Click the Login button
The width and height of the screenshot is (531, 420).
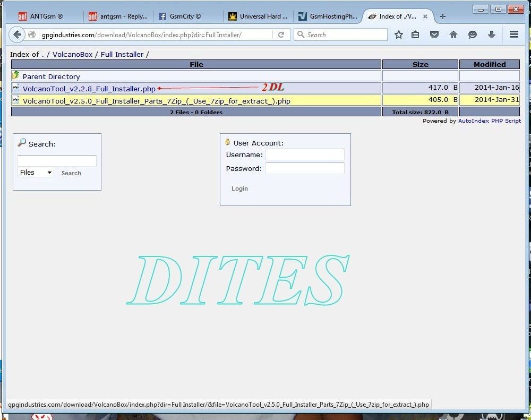[x=240, y=188]
